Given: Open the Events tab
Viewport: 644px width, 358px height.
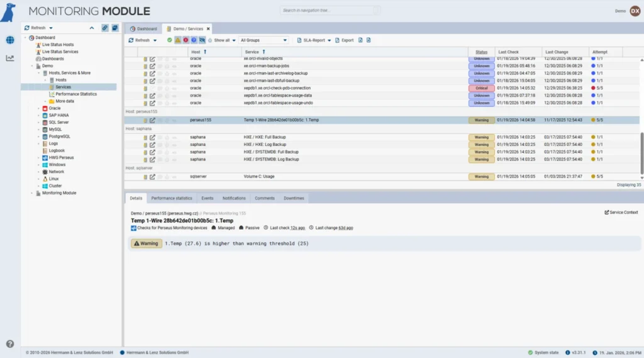Looking at the screenshot, I should [x=208, y=198].
